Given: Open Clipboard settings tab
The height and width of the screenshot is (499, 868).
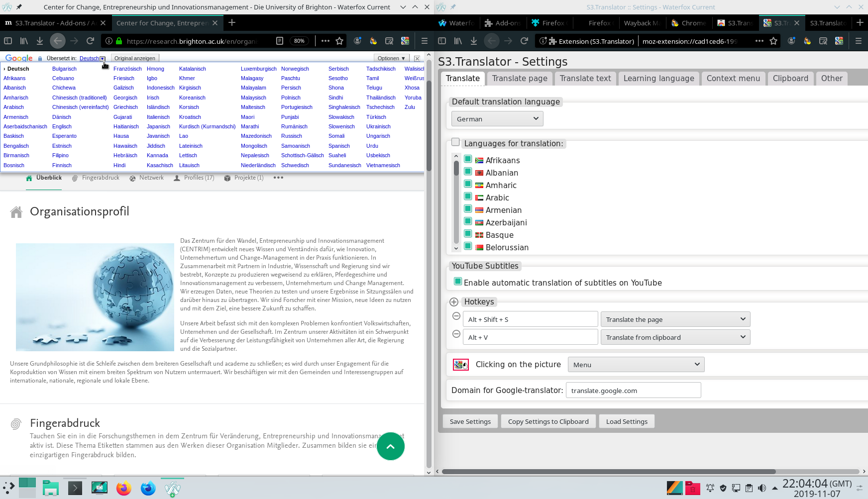Looking at the screenshot, I should coord(790,79).
